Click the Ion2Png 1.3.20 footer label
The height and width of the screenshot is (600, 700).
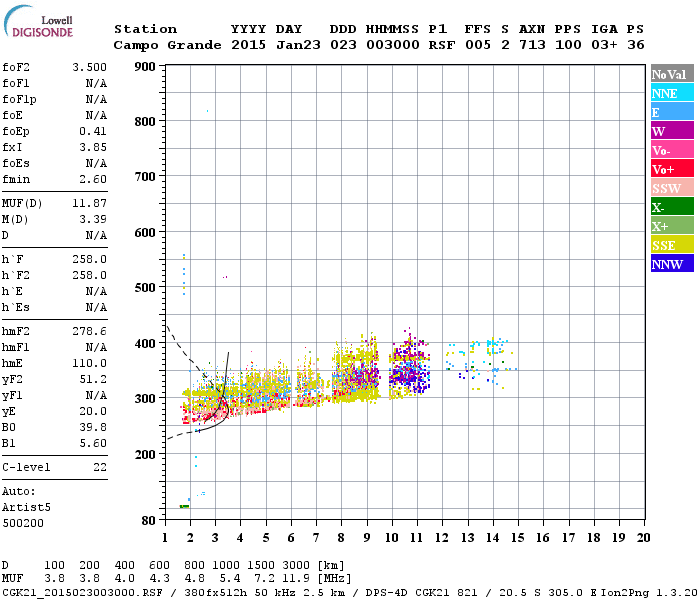tap(649, 593)
